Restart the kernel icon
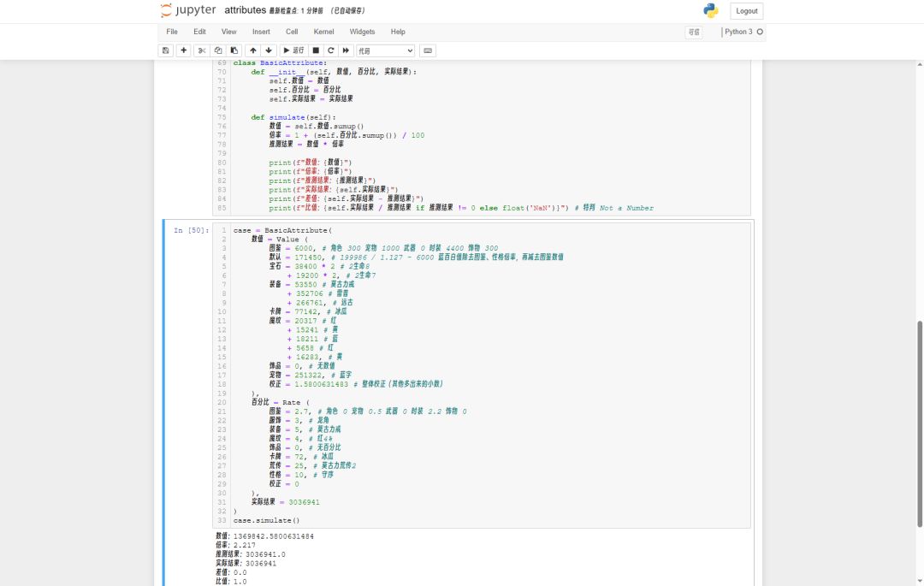924x586 pixels. 330,50
